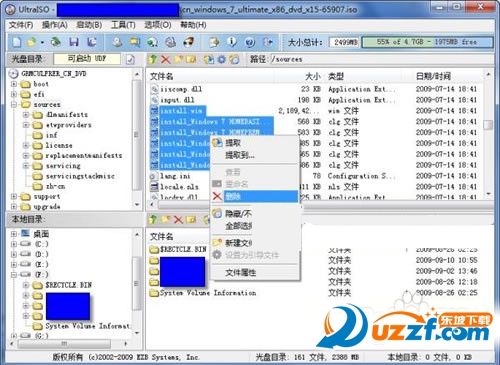The image size is (500, 365).
Task: Click the Rename icon in disc pane toolbar
Action: point(191,59)
